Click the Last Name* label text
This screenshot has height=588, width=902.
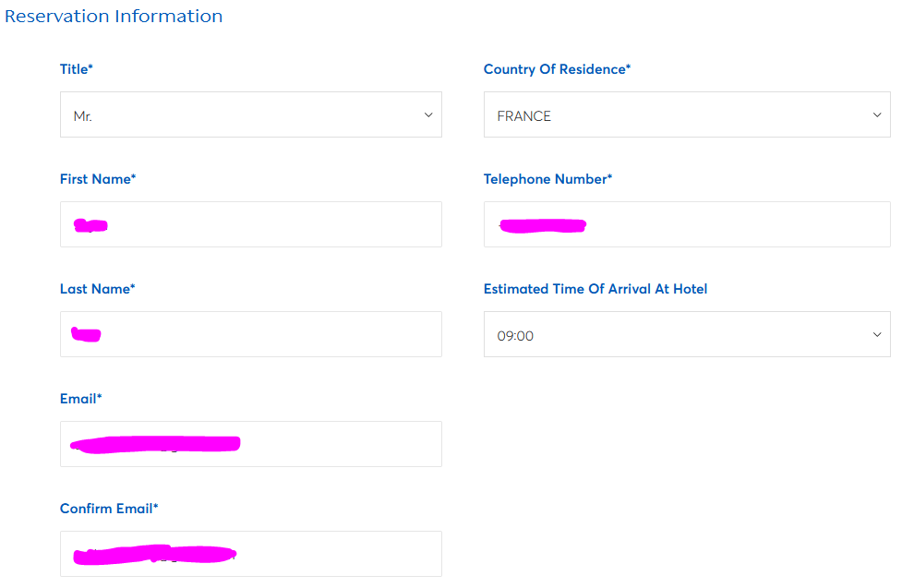97,289
